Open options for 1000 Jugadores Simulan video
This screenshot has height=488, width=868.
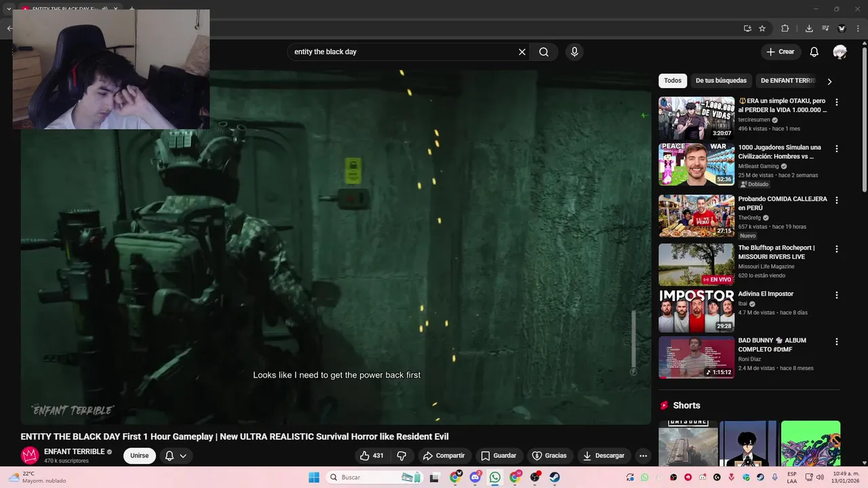pos(836,148)
